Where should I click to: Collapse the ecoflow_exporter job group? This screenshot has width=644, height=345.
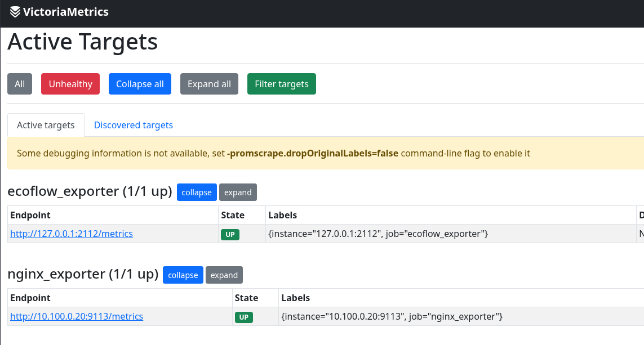coord(197,192)
